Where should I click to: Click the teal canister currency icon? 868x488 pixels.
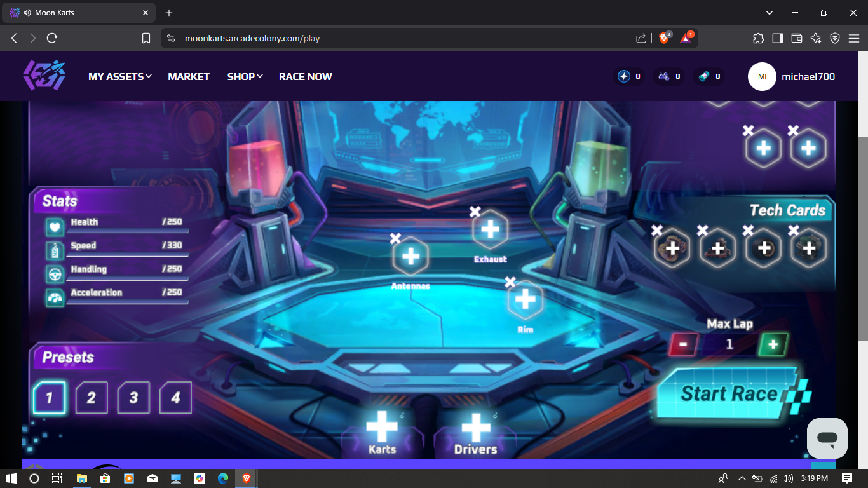point(704,76)
